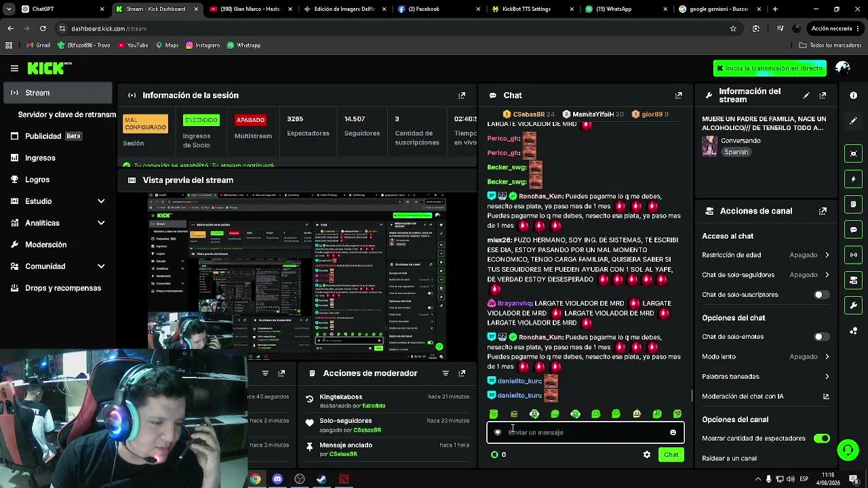The width and height of the screenshot is (868, 488).
Task: Toggle the chat bubble icon in right rail
Action: [x=854, y=230]
